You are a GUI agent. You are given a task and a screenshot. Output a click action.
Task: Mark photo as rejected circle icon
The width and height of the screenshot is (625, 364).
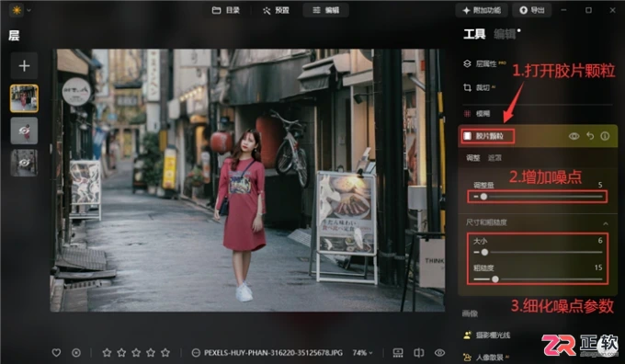coord(76,352)
